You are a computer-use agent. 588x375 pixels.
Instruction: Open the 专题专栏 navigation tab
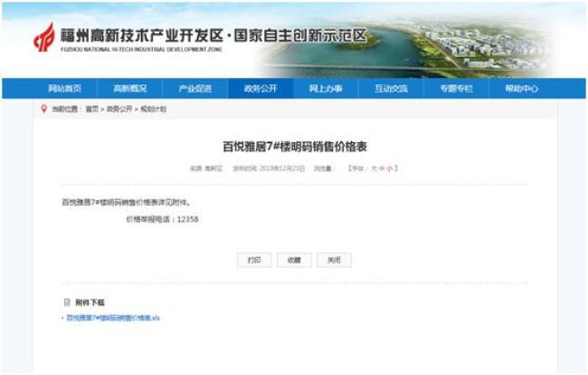pyautogui.click(x=456, y=89)
